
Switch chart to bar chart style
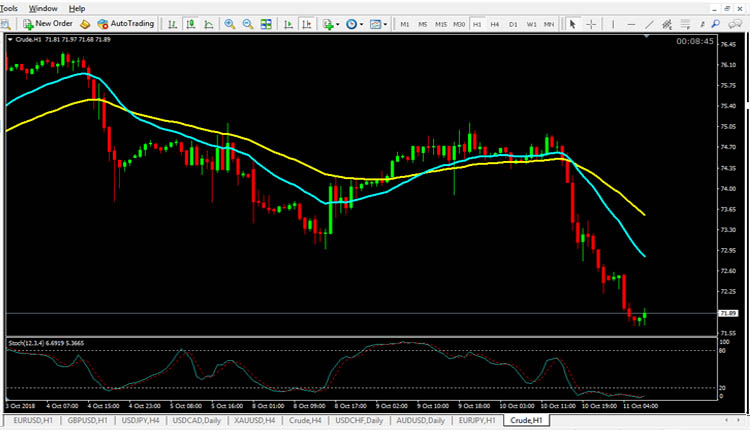173,24
